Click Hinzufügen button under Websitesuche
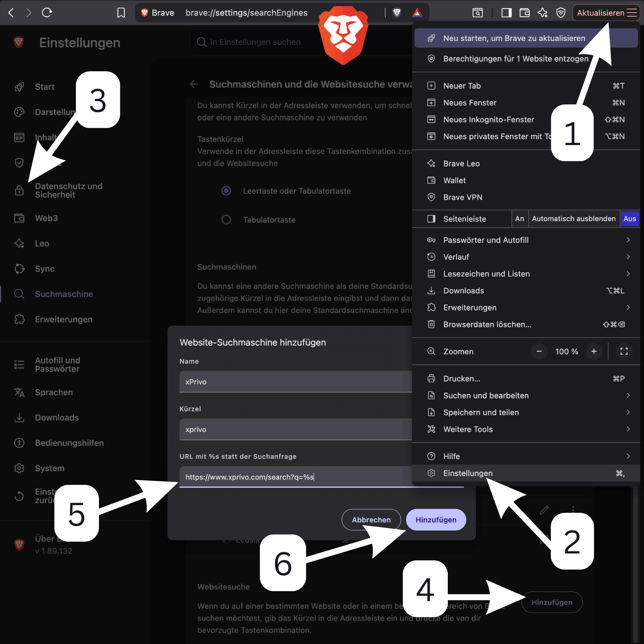644x644 pixels. click(x=552, y=602)
